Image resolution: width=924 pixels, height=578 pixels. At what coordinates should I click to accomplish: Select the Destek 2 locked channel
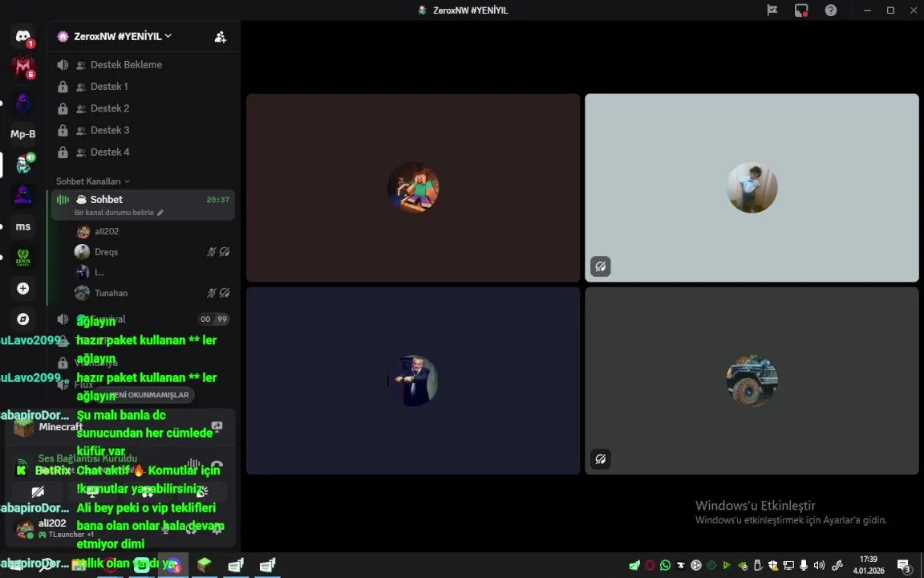144,108
